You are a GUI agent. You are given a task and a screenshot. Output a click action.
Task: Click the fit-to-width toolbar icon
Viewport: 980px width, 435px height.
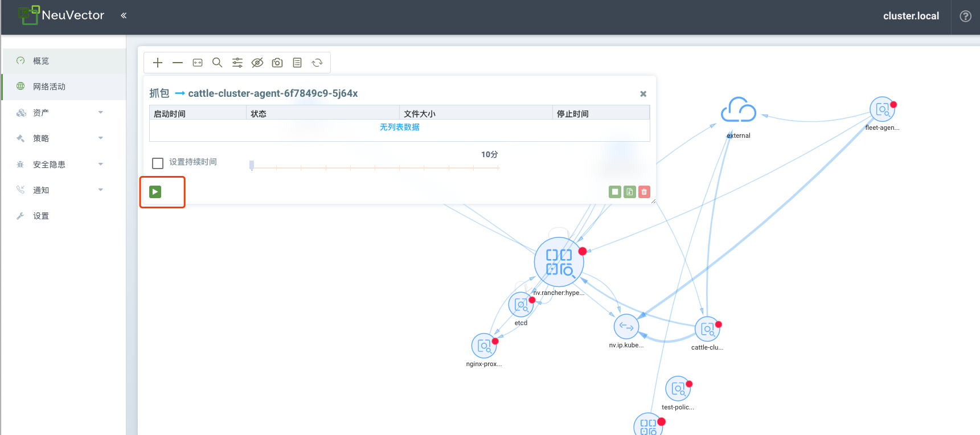(x=198, y=63)
